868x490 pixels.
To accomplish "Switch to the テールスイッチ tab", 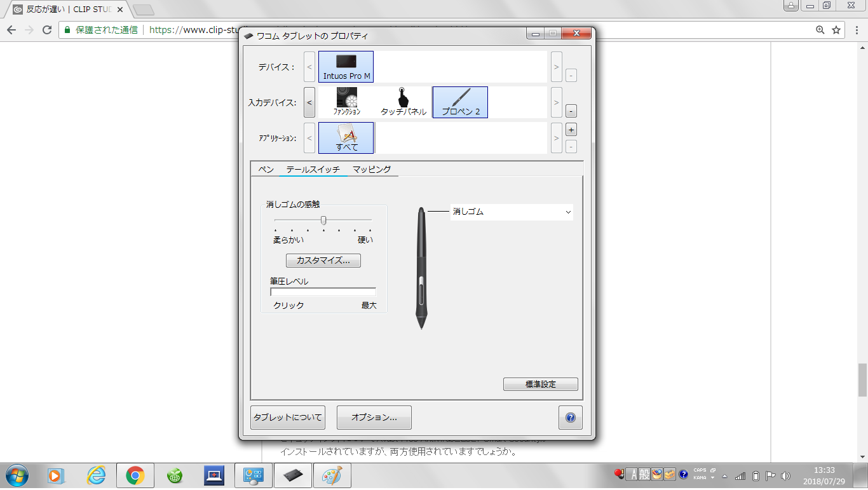I will click(x=313, y=170).
